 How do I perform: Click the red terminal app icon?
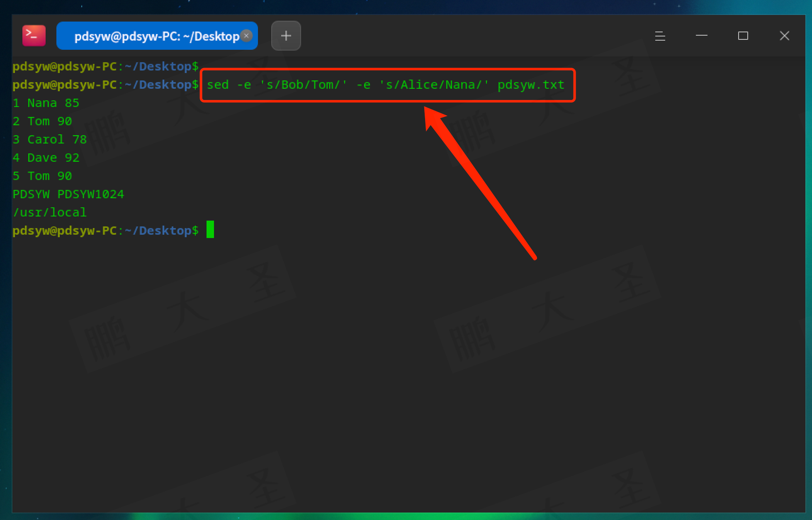pos(34,36)
